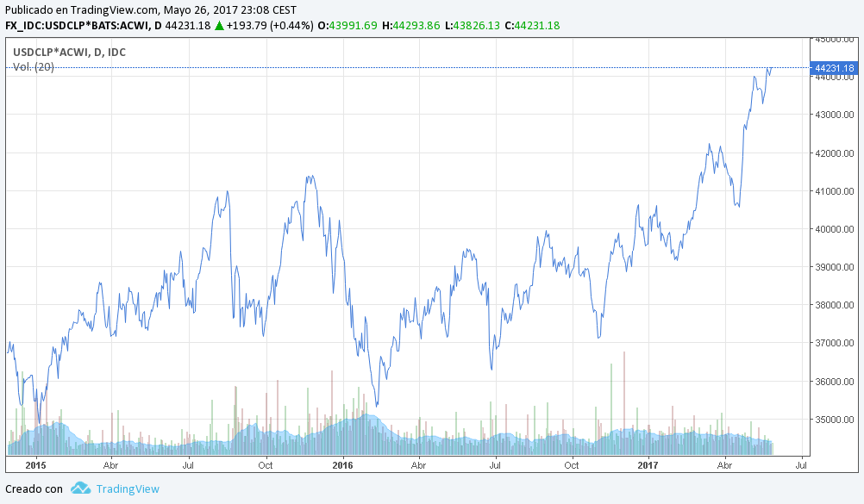Open the TradingView link at bottom
The image size is (864, 504).
pos(128,489)
